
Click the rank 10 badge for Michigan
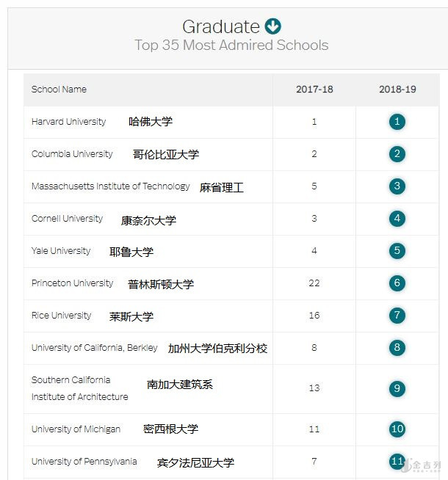pyautogui.click(x=397, y=429)
